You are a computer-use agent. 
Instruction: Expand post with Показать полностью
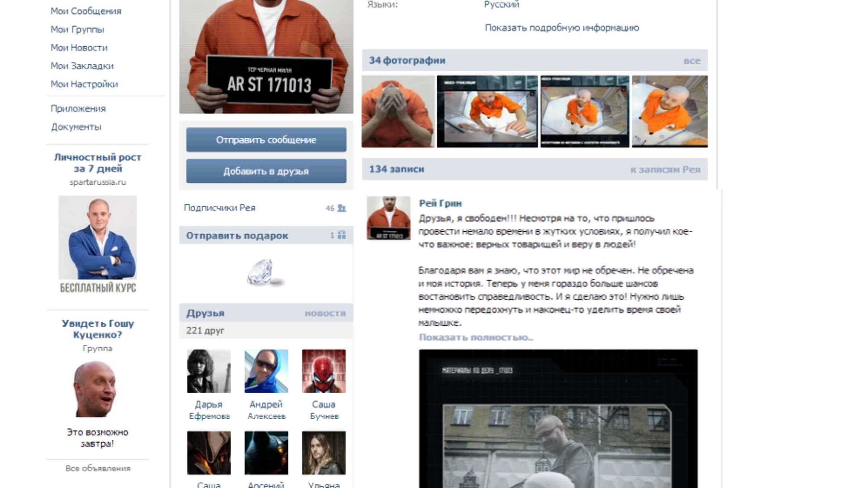pyautogui.click(x=476, y=337)
